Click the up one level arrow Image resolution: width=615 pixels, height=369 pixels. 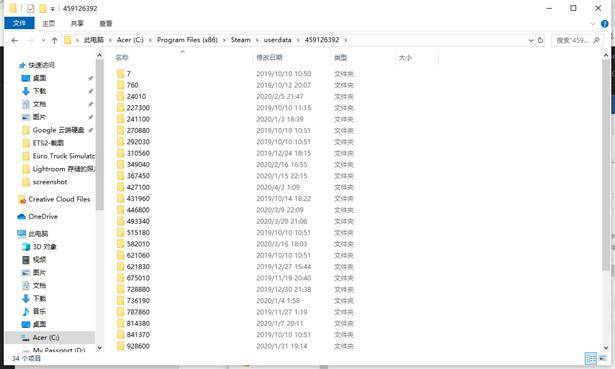pos(54,40)
